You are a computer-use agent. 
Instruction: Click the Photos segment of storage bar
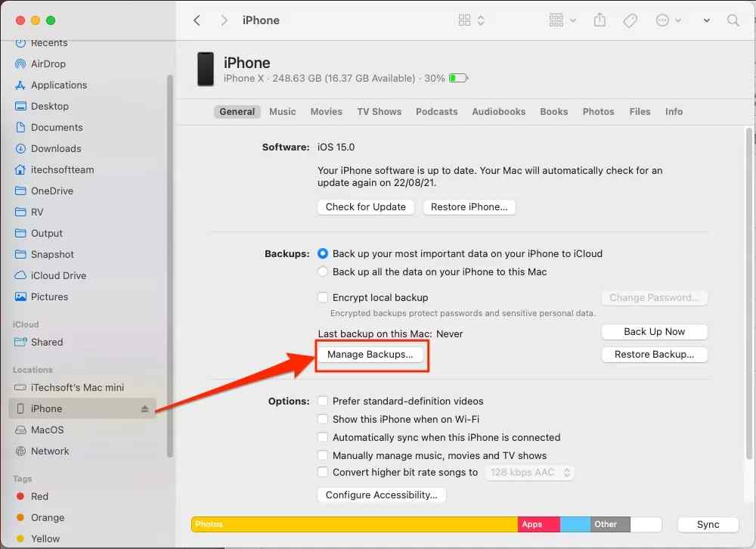pyautogui.click(x=355, y=524)
